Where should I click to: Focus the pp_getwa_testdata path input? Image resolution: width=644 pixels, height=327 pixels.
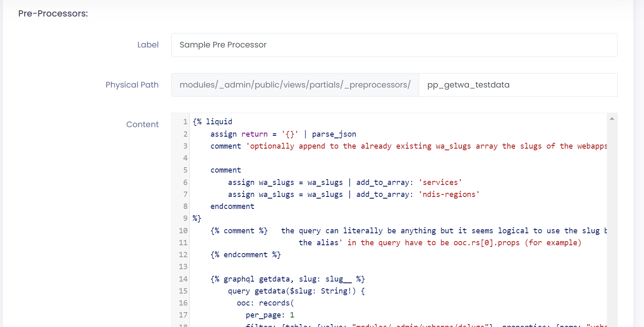pyautogui.click(x=518, y=85)
